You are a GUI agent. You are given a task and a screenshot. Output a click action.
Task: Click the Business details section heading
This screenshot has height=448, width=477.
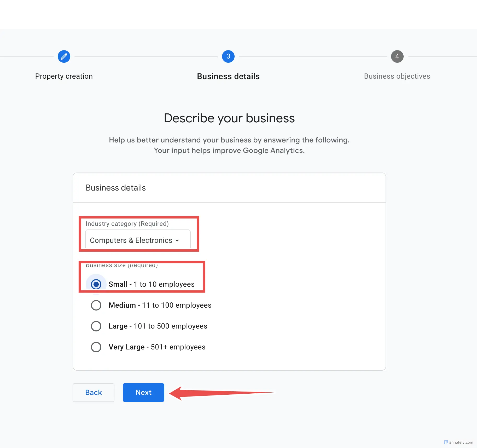click(x=116, y=188)
